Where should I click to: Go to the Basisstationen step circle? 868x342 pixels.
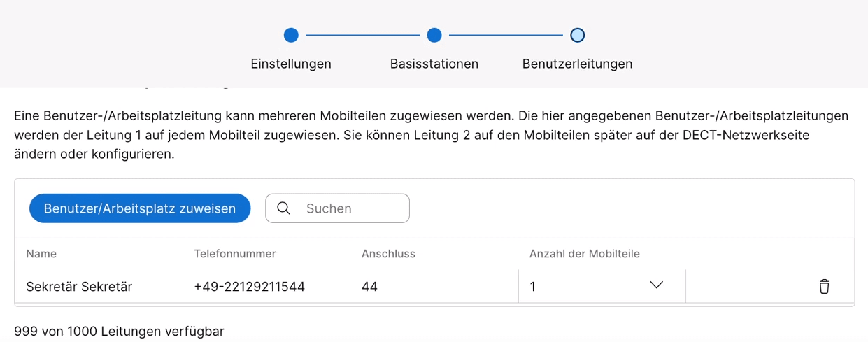coord(434,35)
